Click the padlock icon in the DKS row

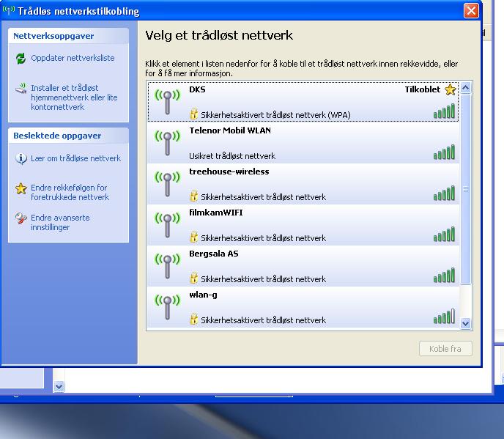click(x=194, y=114)
